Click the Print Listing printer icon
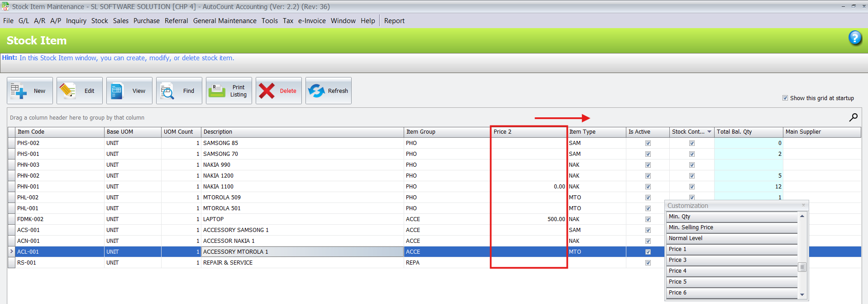The width and height of the screenshot is (868, 304). 217,91
